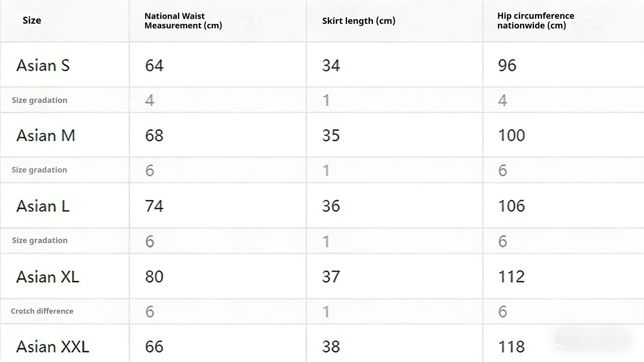
Task: Select the Asian M row label
Action: pyautogui.click(x=46, y=136)
